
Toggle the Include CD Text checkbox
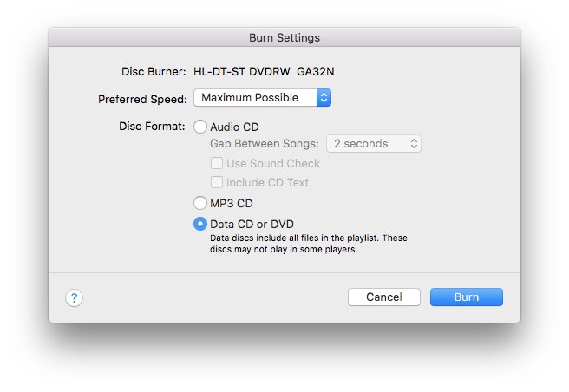217,182
